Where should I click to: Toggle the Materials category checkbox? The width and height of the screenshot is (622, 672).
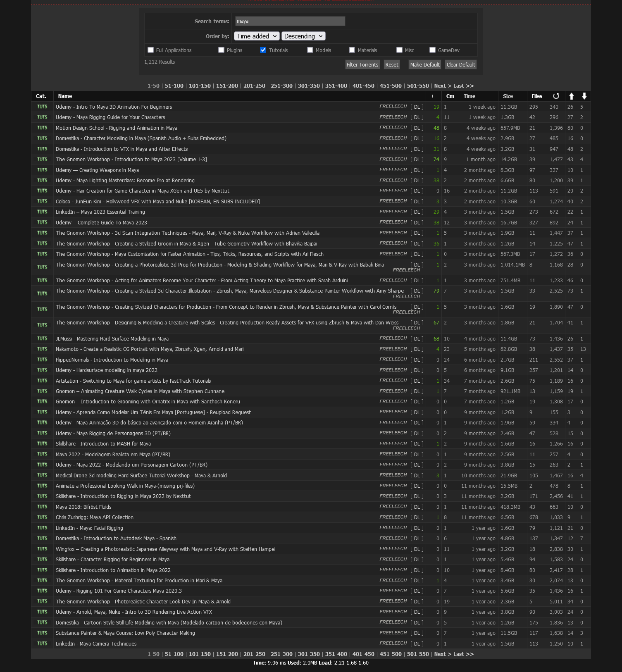pyautogui.click(x=352, y=50)
